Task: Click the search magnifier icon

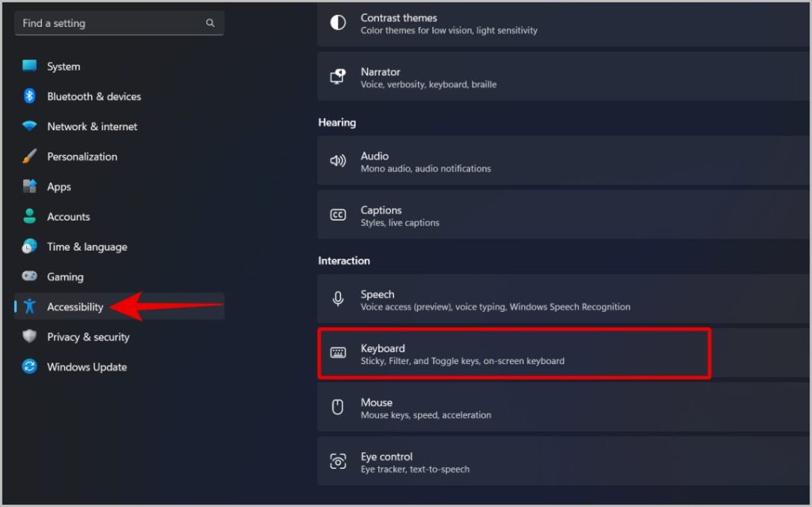Action: [x=209, y=23]
